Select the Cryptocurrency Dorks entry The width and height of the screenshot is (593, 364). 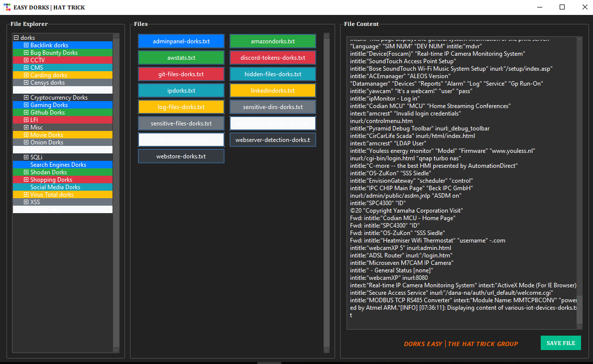coord(59,98)
